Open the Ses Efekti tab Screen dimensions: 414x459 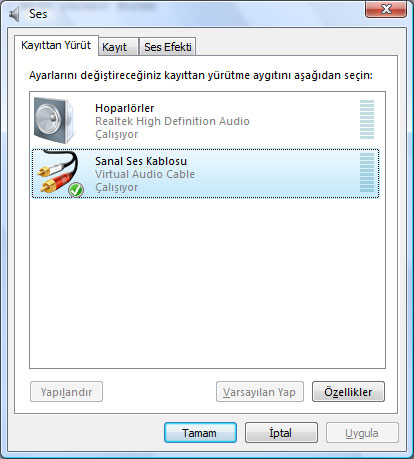[168, 47]
